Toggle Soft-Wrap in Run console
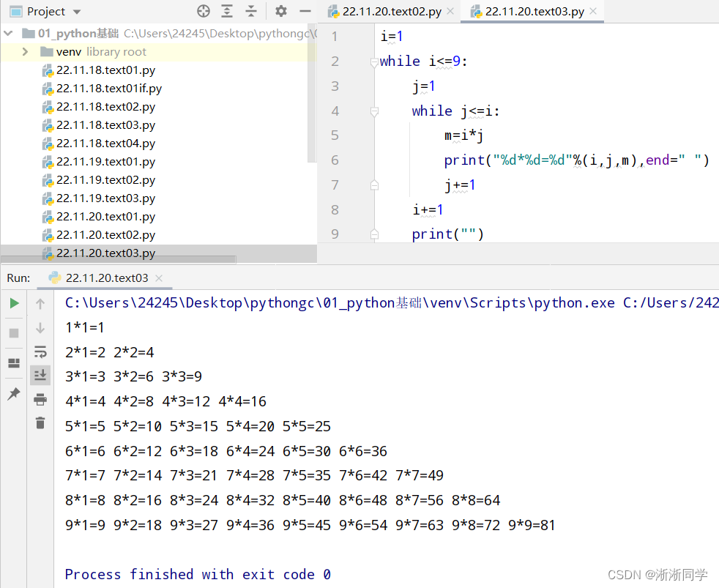Viewport: 719px width, 588px height. click(40, 351)
